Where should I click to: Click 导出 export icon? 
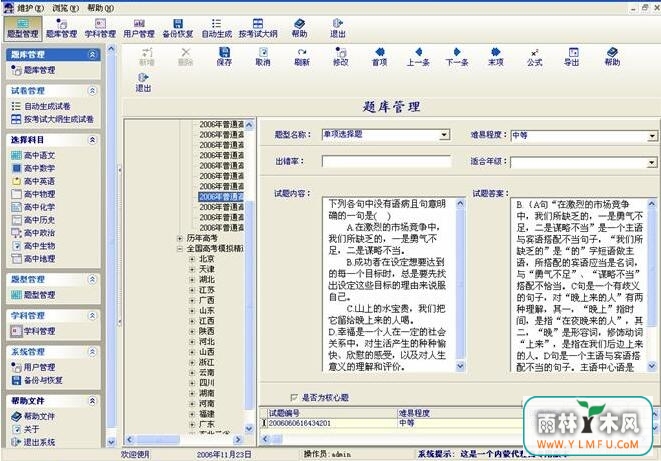[x=572, y=57]
